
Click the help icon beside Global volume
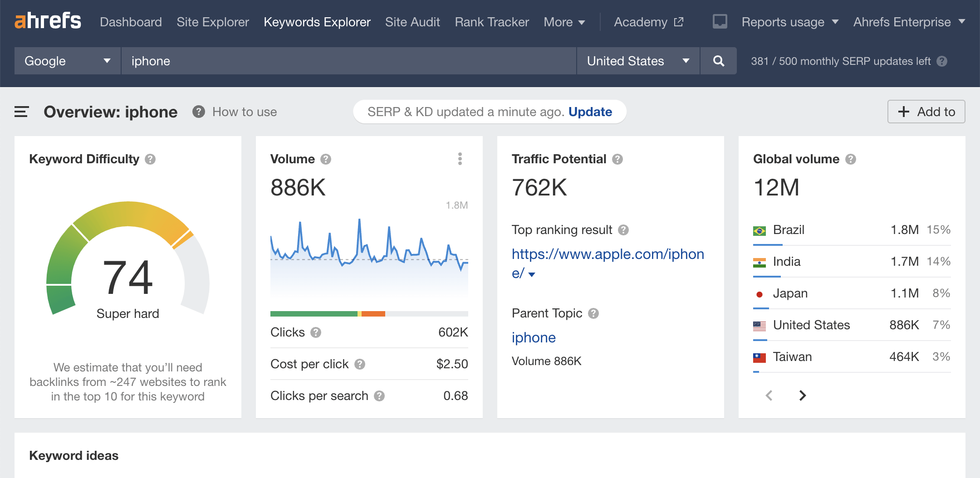click(851, 159)
